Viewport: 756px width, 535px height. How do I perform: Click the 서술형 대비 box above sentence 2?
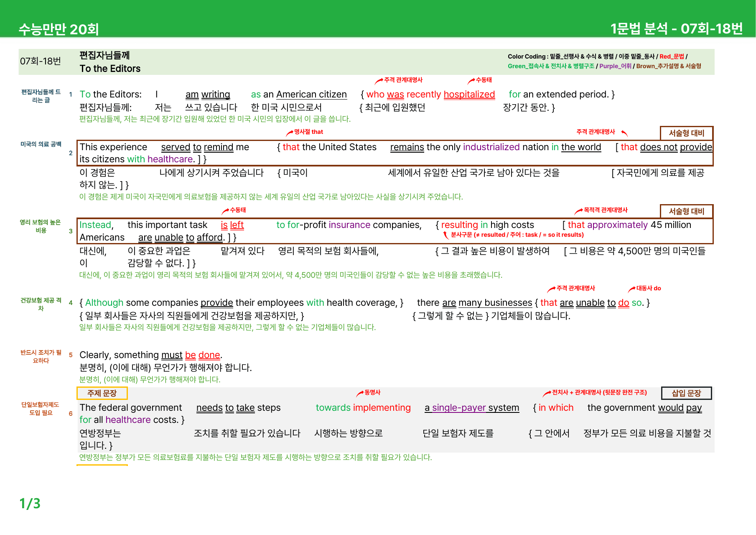coord(686,133)
